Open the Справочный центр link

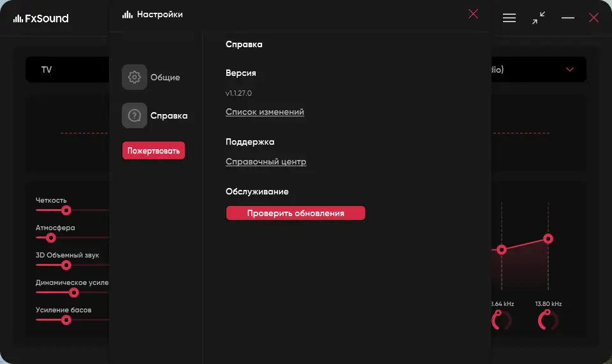click(x=266, y=162)
